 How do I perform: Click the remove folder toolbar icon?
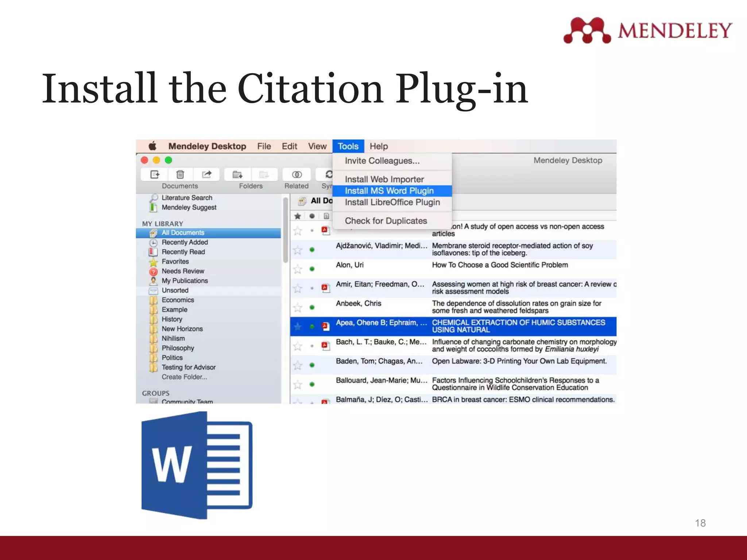tap(264, 175)
